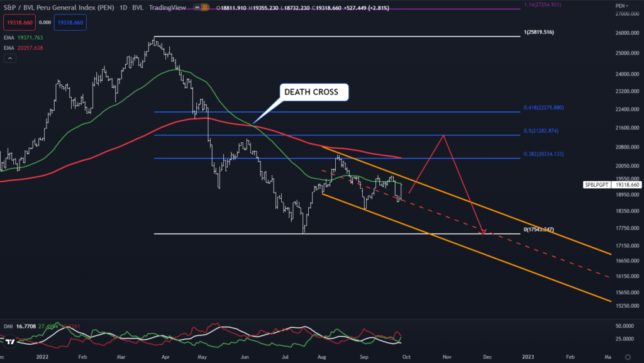Click the SPBLPGPT price tag on axis
This screenshot has height=363, width=644.
click(x=597, y=185)
